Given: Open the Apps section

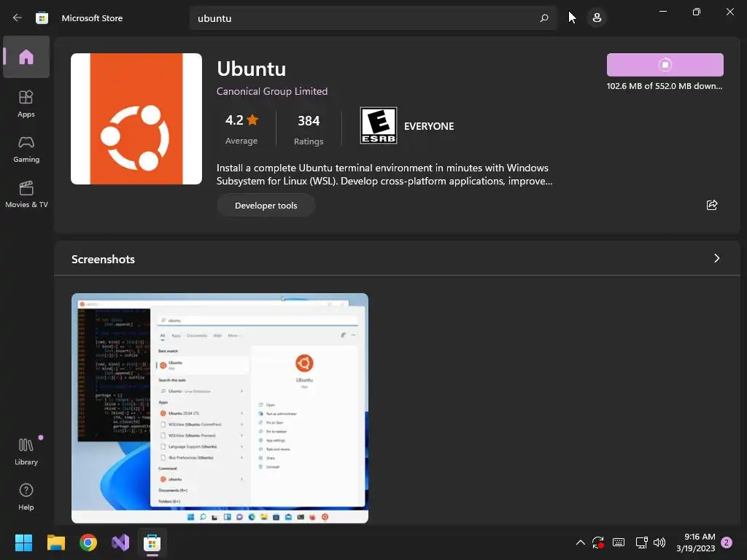Looking at the screenshot, I should 26,104.
